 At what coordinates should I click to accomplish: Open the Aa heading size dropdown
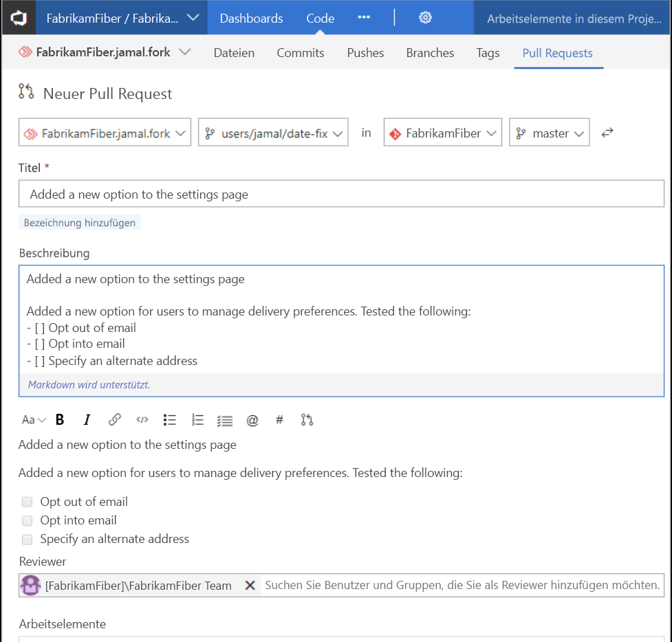click(x=34, y=420)
